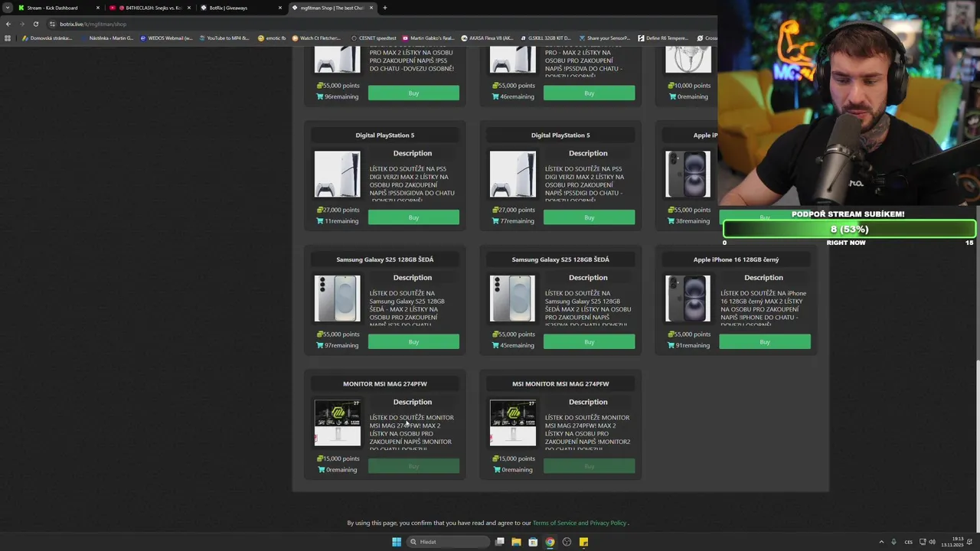The image size is (980, 551).
Task: Click the Samsung Galaxy S25 128GB ŠEDÁ title with 97 remaining
Action: point(385,259)
